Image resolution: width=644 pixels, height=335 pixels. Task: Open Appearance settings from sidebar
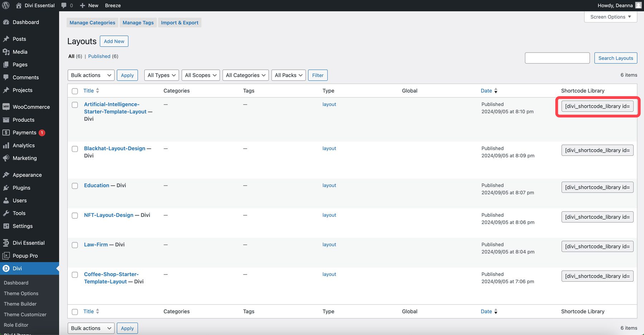27,175
